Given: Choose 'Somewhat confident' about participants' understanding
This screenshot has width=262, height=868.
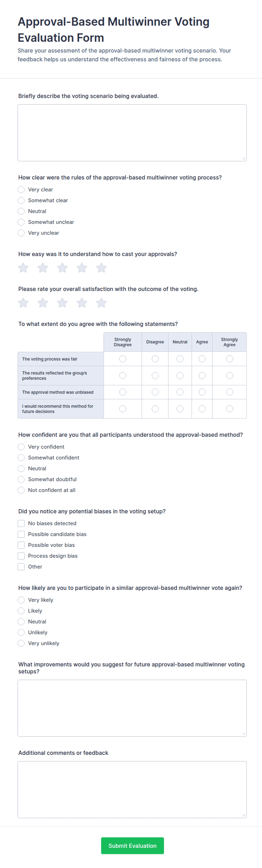Looking at the screenshot, I should click(x=21, y=458).
